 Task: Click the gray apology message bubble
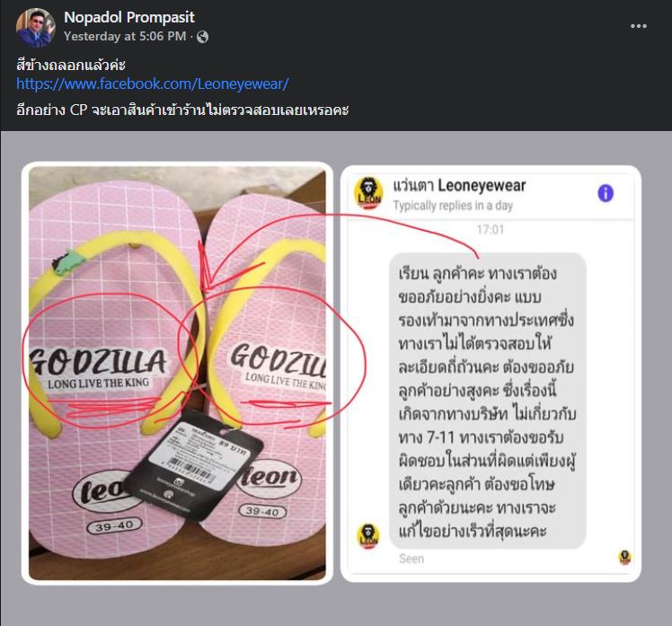coord(487,401)
